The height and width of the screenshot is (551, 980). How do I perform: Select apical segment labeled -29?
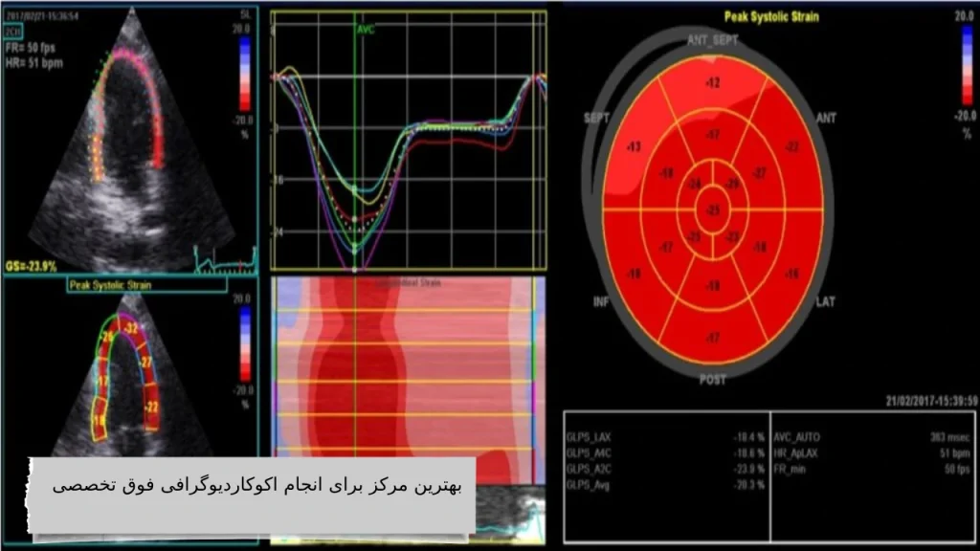point(732,183)
